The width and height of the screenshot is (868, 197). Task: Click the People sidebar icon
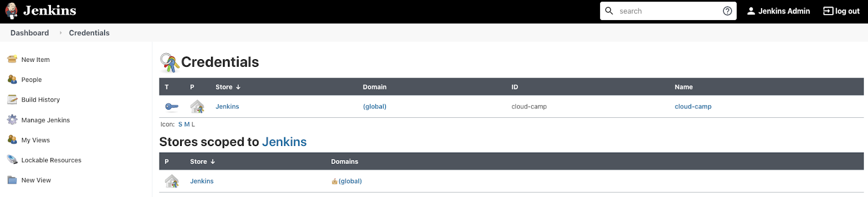pos(12,79)
